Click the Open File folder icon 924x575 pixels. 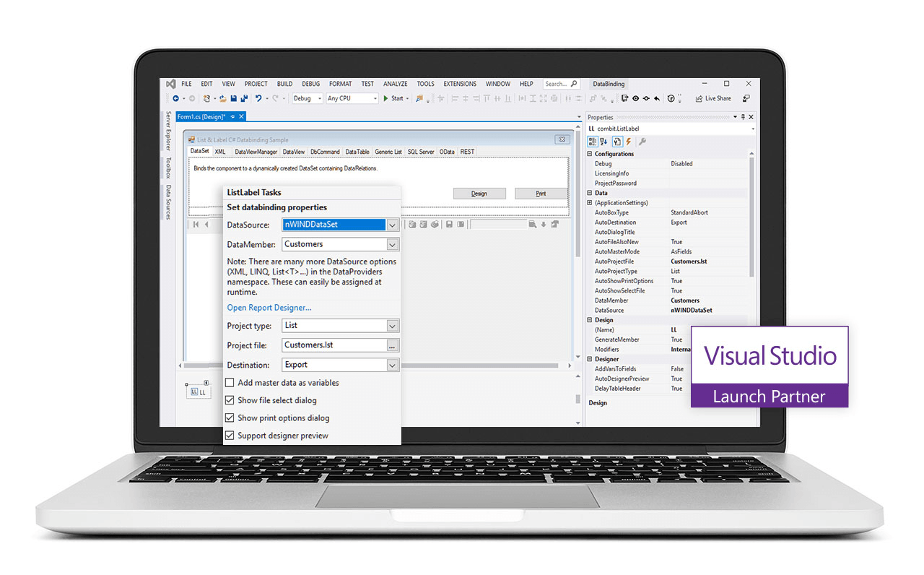(x=223, y=98)
